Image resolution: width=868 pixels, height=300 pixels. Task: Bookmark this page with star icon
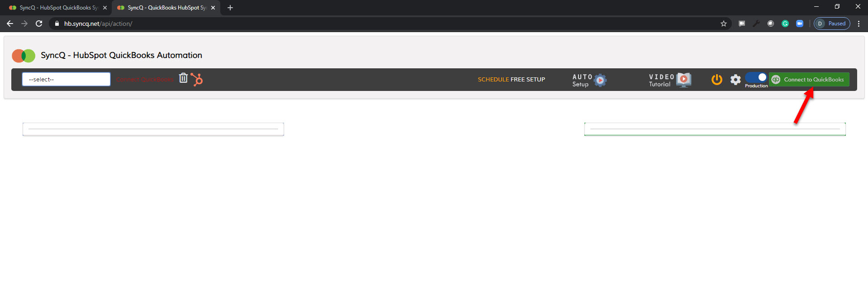[x=724, y=24]
